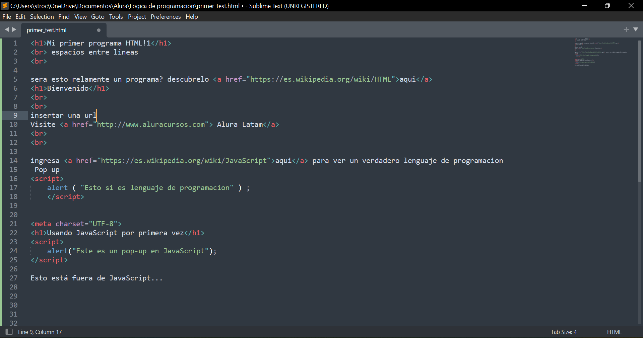Select the primer_test.html tab
The image size is (644, 338).
click(64, 30)
